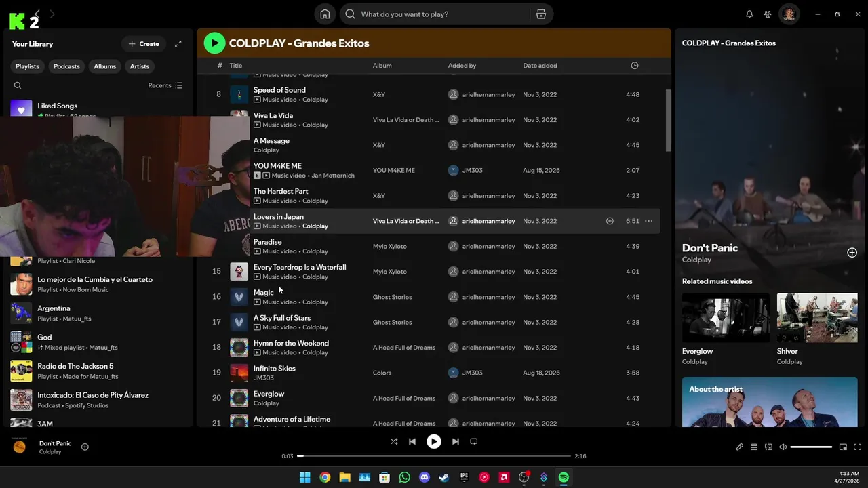This screenshot has height=488, width=868.
Task: Toggle shuffle mode
Action: coord(394,441)
